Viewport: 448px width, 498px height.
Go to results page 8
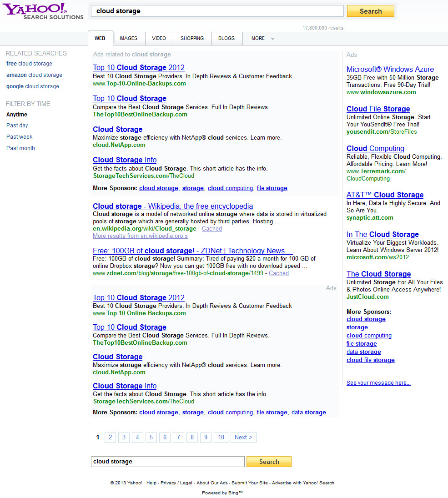pyautogui.click(x=192, y=438)
